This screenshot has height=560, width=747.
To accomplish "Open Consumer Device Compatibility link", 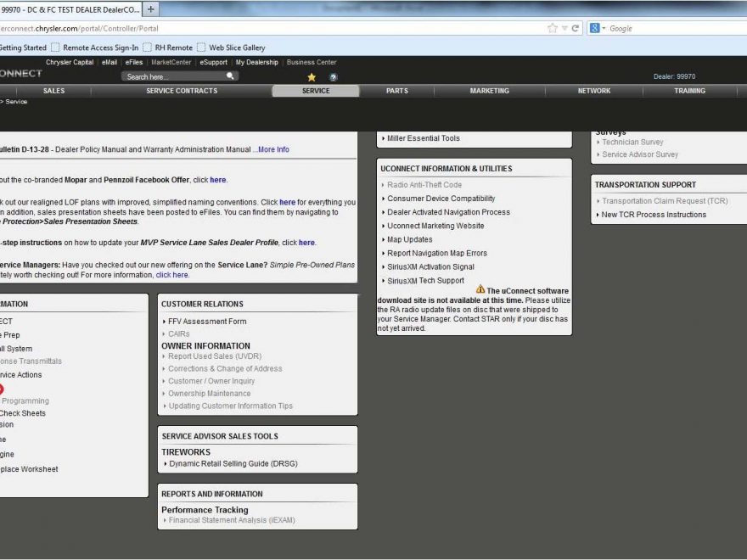I will [441, 199].
